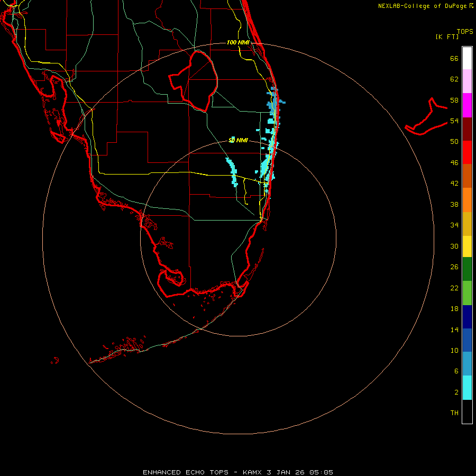Click the '05:05' timestamp
The width and height of the screenshot is (476, 476).
(321, 472)
